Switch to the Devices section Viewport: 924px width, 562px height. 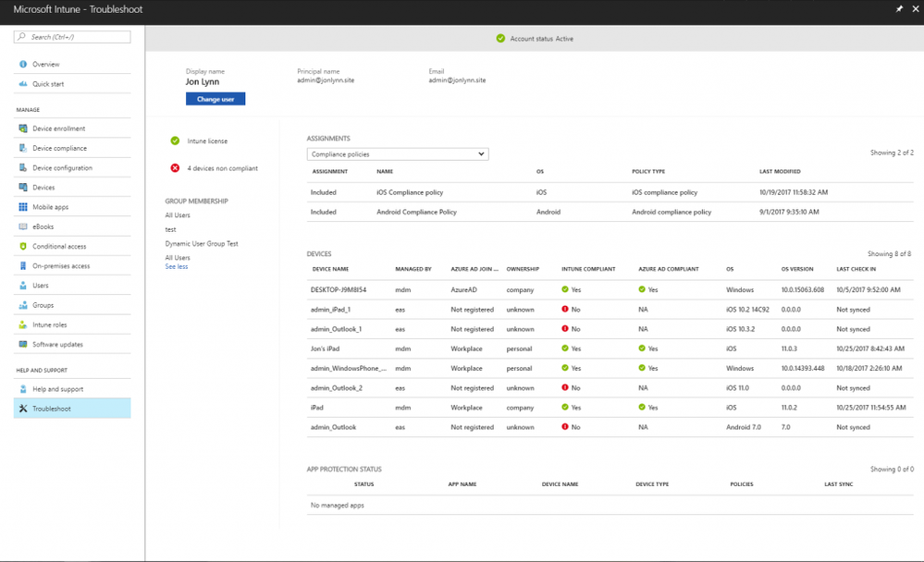click(24, 187)
